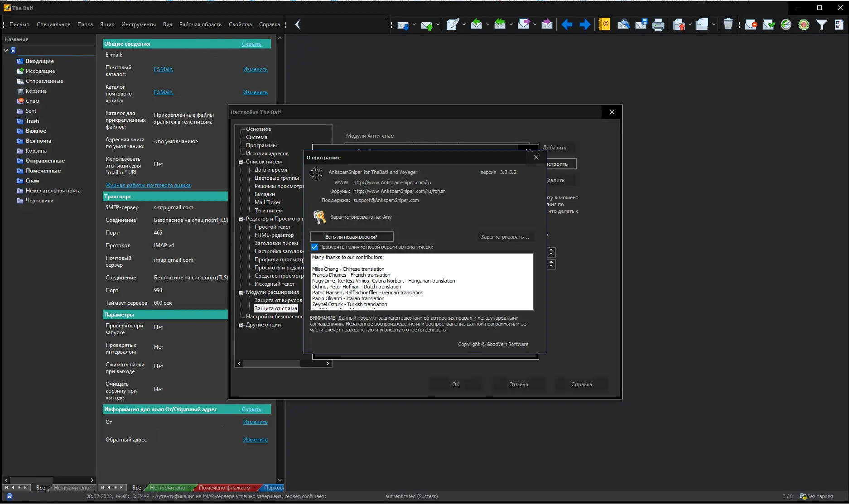Screen dimensions: 849x504
Task: Click the Forward message icon
Action: pyautogui.click(x=523, y=24)
